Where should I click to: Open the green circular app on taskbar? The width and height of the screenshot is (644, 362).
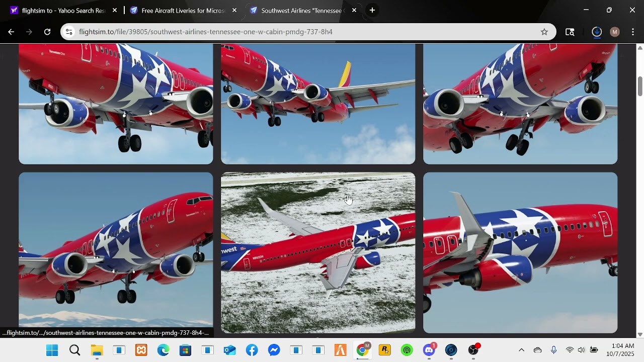point(407,350)
